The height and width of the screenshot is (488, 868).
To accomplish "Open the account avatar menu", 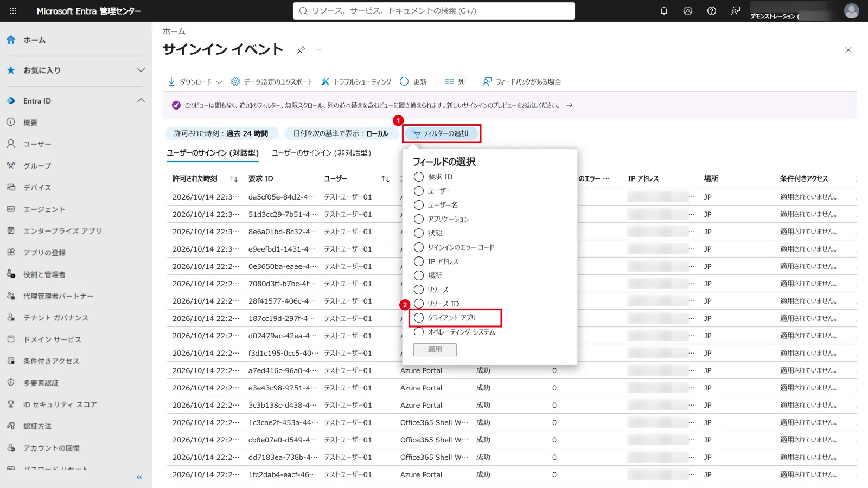I will click(x=852, y=11).
